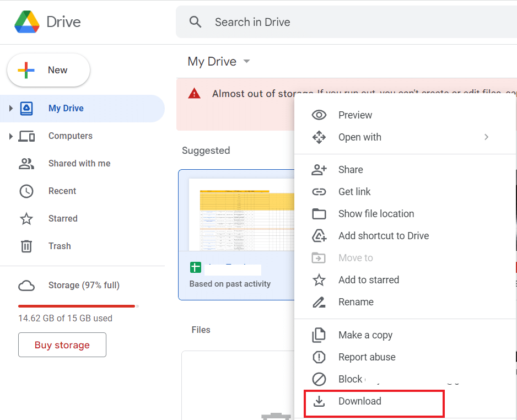Click the Google Drive logo
This screenshot has width=517, height=420.
[27, 21]
